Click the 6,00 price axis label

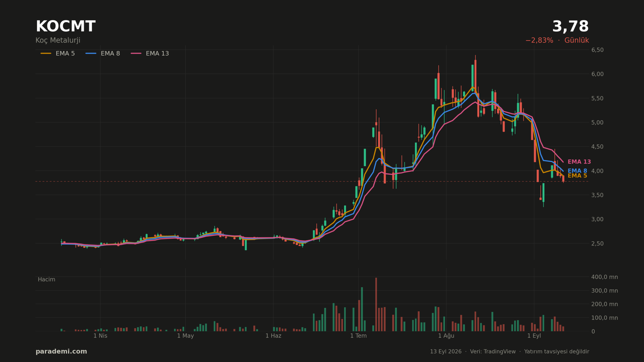597,74
